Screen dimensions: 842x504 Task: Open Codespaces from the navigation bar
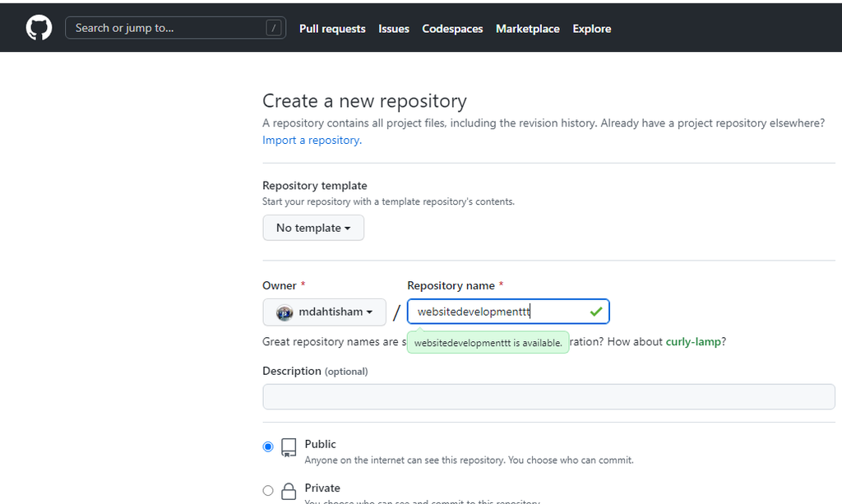coord(452,29)
